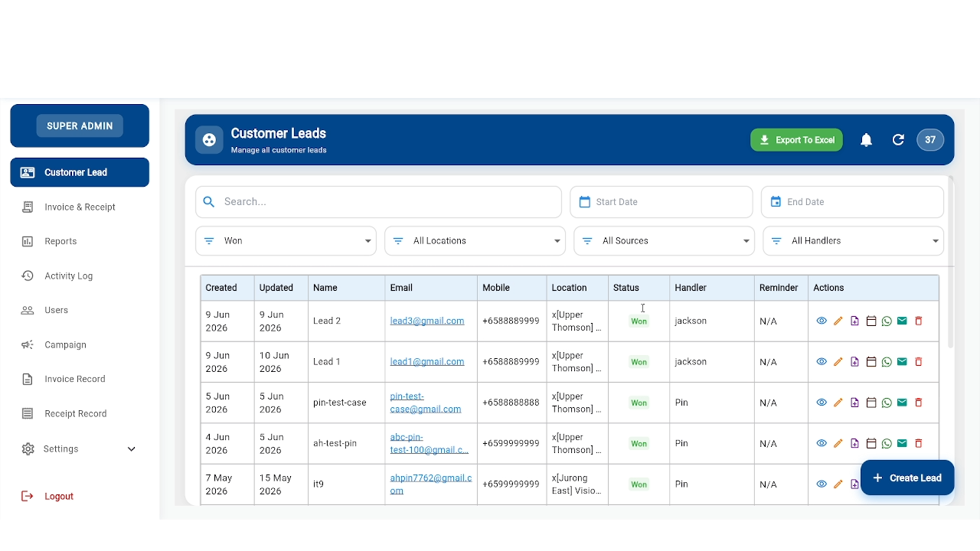Click the search magnifier icon

click(208, 202)
